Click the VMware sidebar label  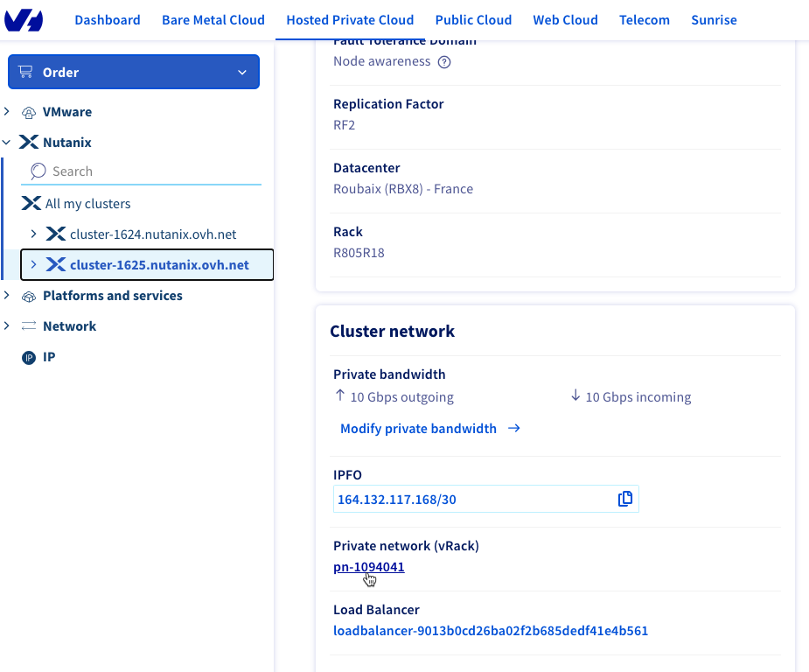67,112
